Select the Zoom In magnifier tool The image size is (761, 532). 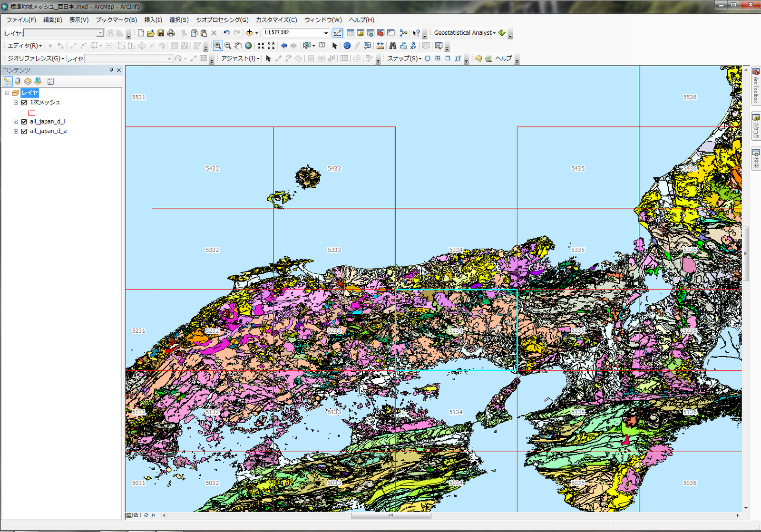click(x=217, y=46)
